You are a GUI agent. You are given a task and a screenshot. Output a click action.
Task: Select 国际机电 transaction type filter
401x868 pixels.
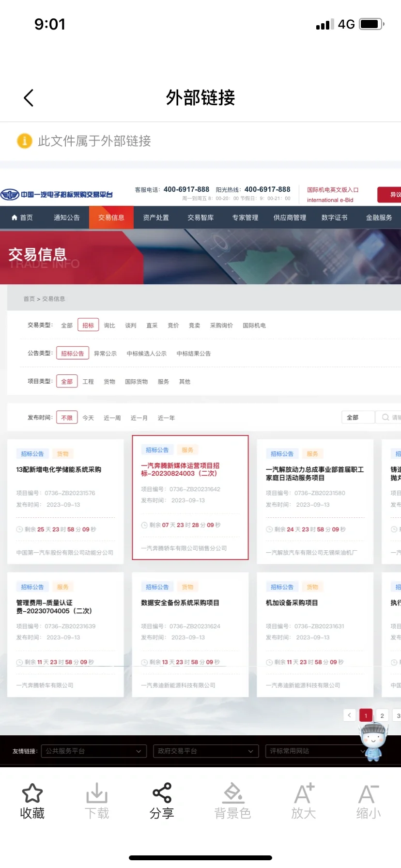254,325
